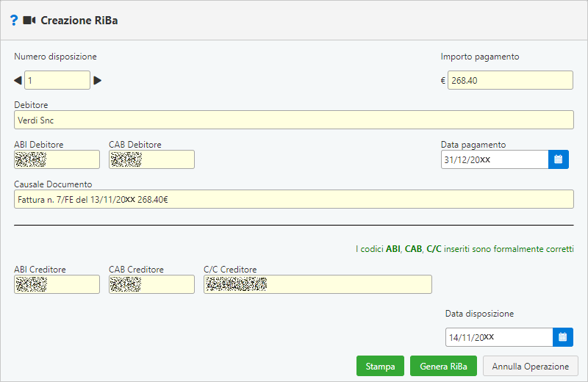
Task: Click the Stampa button
Action: pos(380,366)
